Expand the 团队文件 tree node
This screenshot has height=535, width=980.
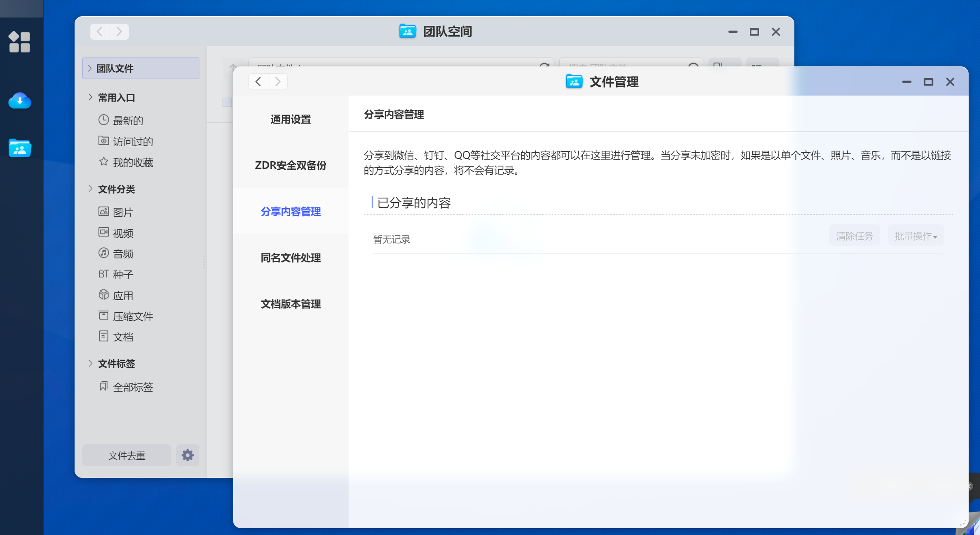90,68
